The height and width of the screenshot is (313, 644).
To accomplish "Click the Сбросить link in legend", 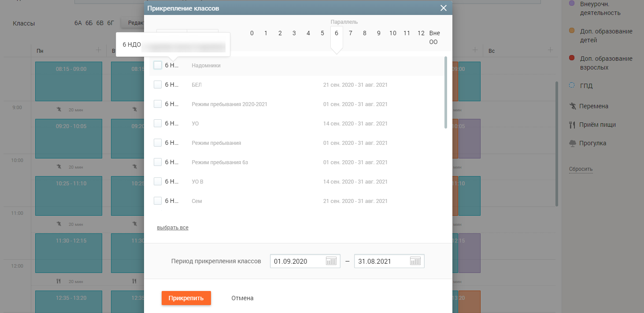I will pyautogui.click(x=581, y=169).
